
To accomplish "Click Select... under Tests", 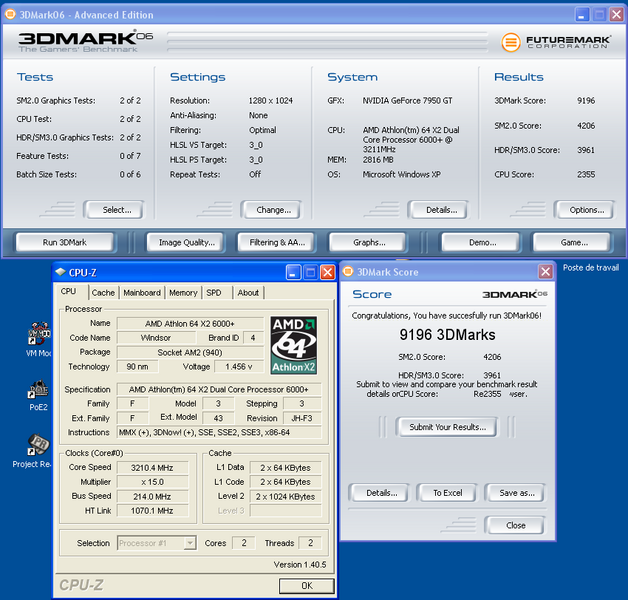I will click(x=114, y=210).
